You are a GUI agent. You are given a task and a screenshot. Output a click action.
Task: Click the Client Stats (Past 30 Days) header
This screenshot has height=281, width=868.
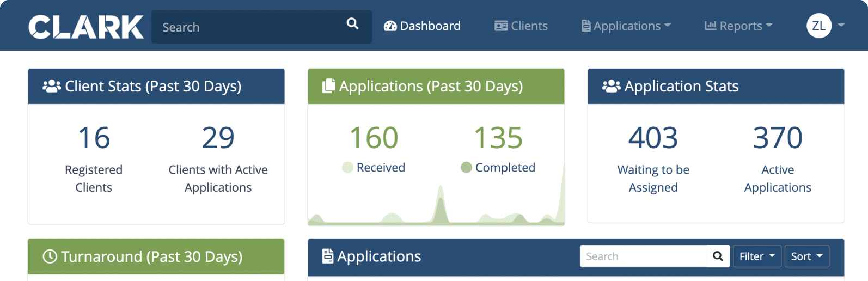point(156,86)
